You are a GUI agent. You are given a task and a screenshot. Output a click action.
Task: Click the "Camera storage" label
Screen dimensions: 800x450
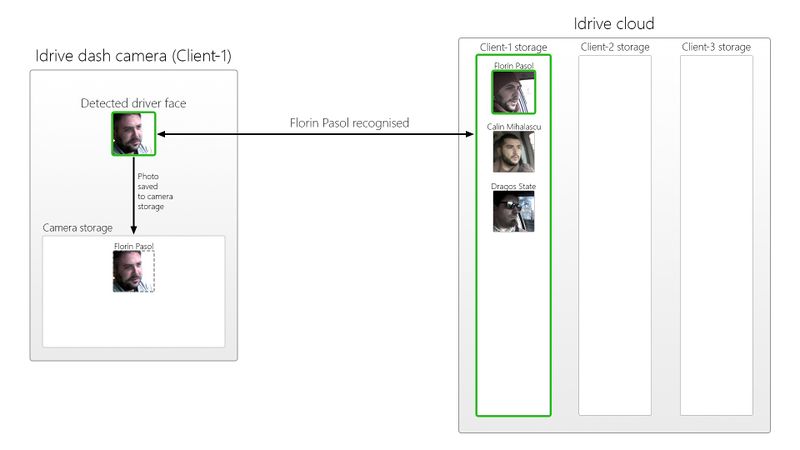pyautogui.click(x=77, y=228)
